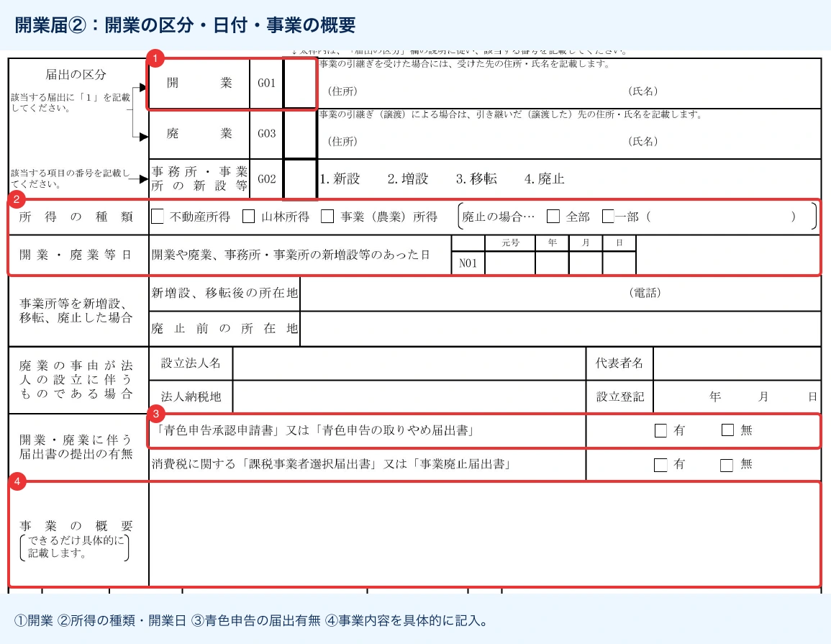This screenshot has width=831, height=644.
Task: Click the entry box next to G01 開業
Action: click(301, 83)
